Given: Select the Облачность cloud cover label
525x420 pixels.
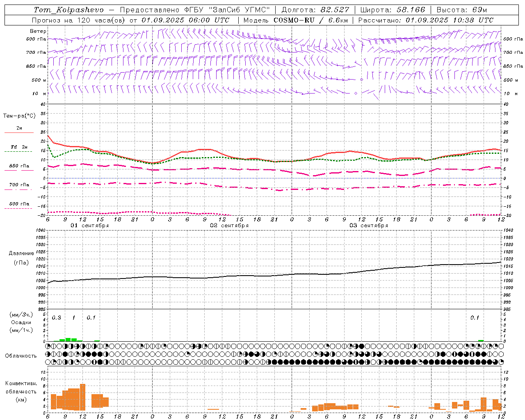Looking at the screenshot, I should [21, 356].
